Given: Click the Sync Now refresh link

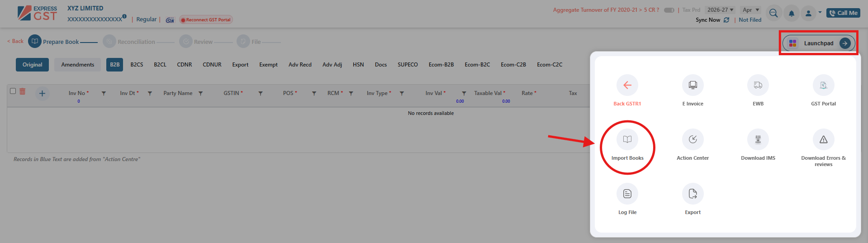Looking at the screenshot, I should coord(712,20).
